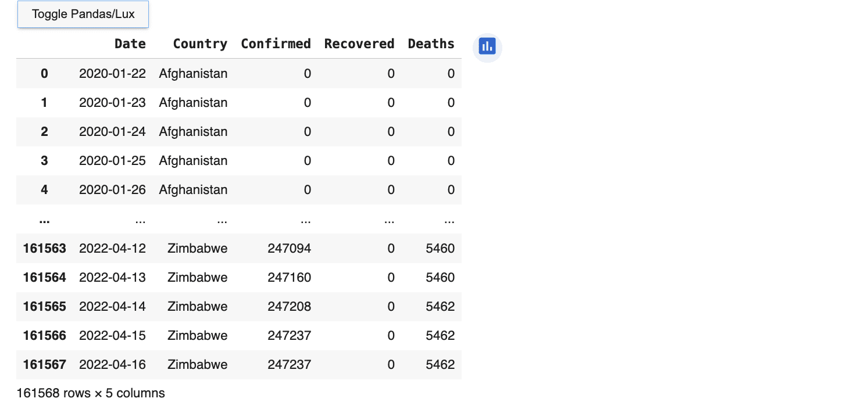Click row index 0 of the table
Image resolution: width=868 pixels, height=402 pixels.
click(x=44, y=74)
